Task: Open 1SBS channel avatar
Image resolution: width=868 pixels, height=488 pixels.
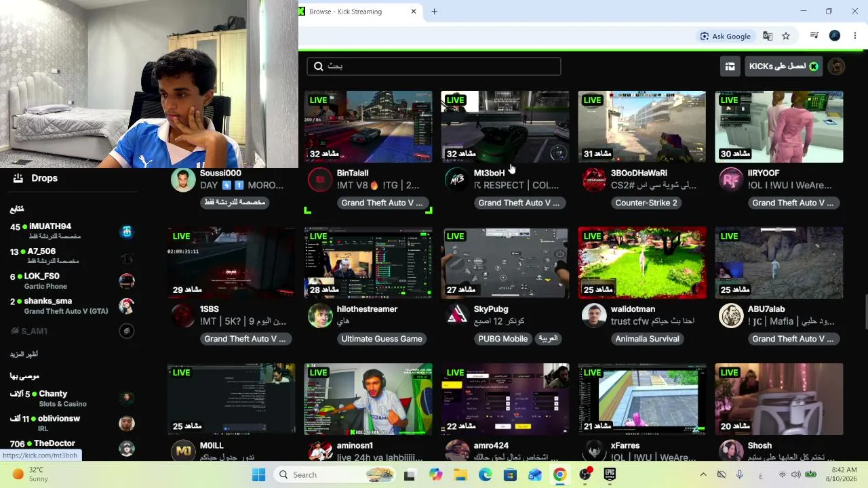Action: click(183, 316)
